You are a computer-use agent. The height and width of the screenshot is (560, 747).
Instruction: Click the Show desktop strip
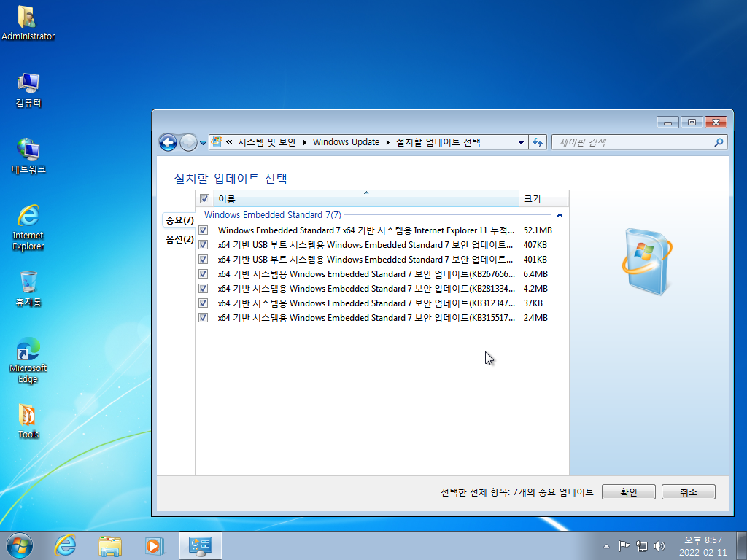[742, 545]
